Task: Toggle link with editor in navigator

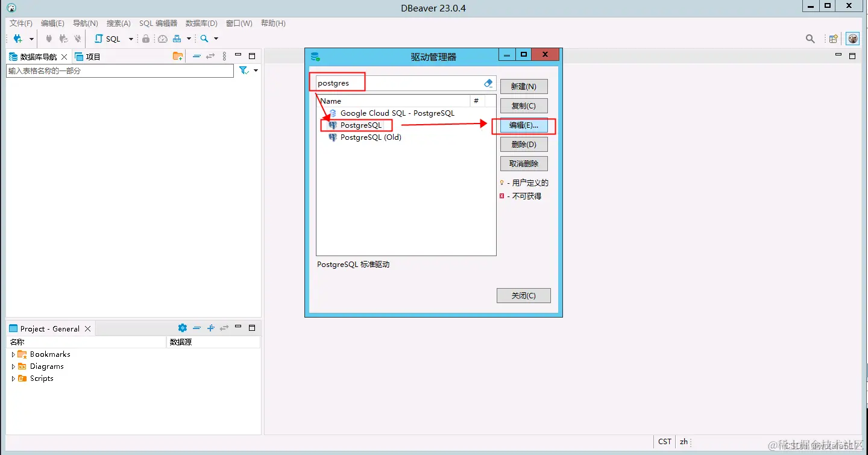Action: coord(210,56)
